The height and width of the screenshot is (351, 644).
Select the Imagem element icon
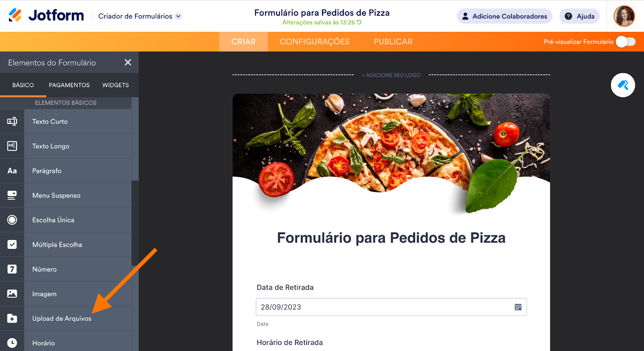tap(12, 294)
